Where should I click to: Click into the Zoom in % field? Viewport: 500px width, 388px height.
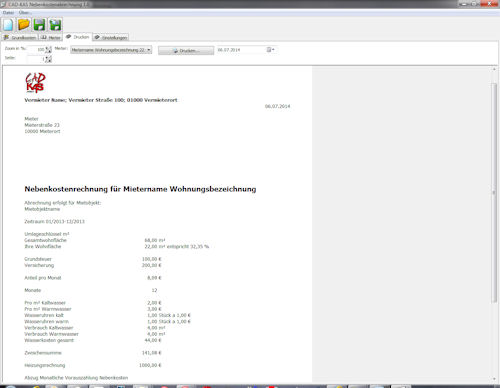pos(36,49)
